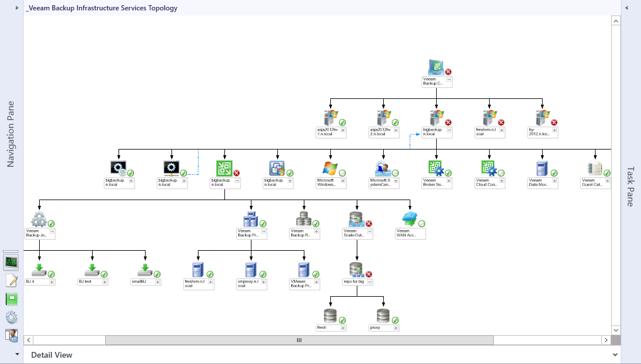Collapse the Detail View chevron
This screenshot has width=641, height=364.
pyautogui.click(x=615, y=355)
